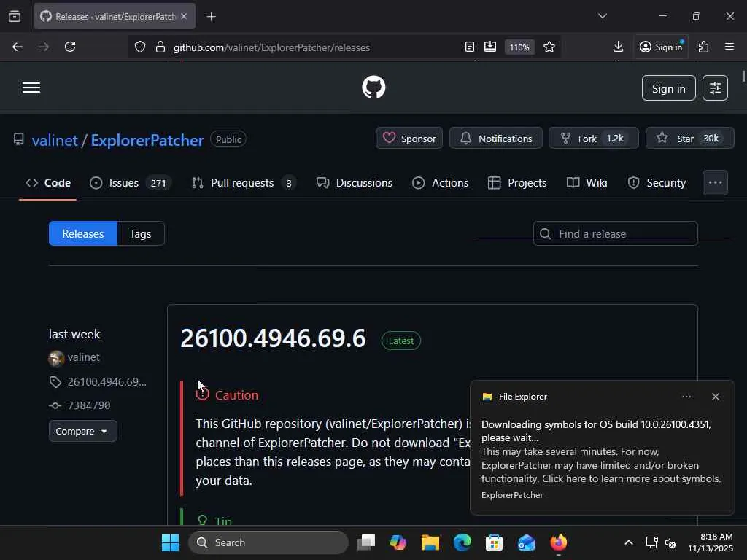Switch to the Tags view

click(141, 234)
